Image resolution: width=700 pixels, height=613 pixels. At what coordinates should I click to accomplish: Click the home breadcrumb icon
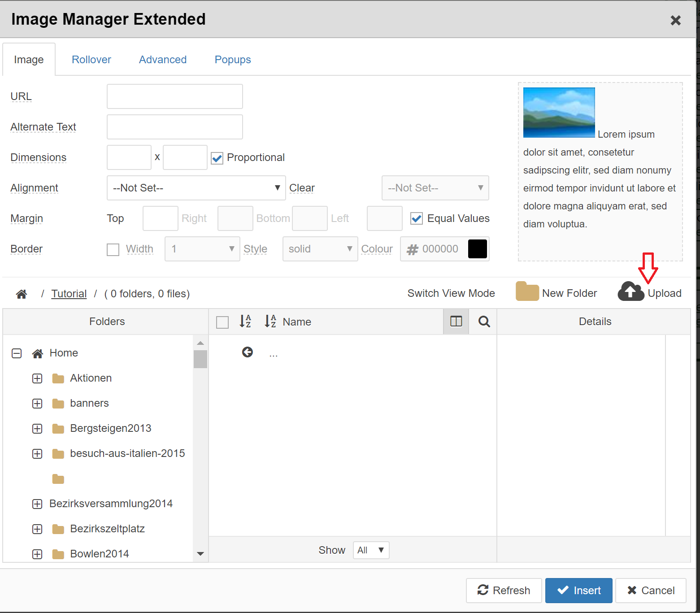(x=21, y=294)
